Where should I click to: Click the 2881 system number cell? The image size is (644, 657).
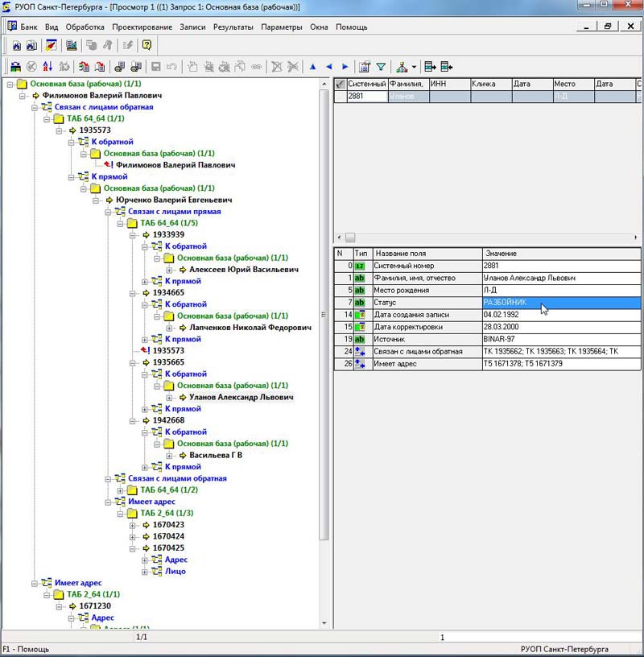(366, 96)
